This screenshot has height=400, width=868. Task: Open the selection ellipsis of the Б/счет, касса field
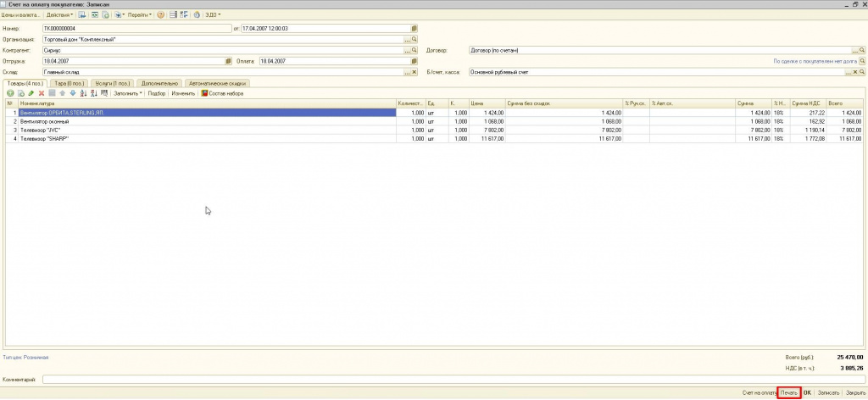click(848, 72)
